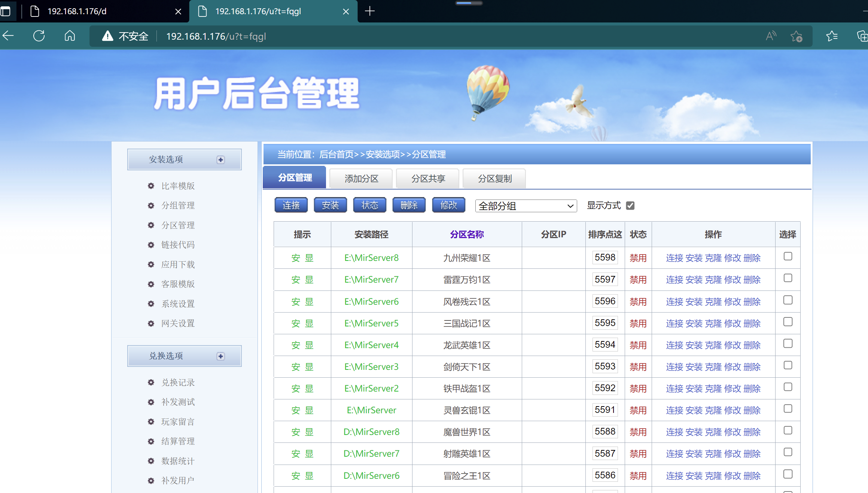Image resolution: width=868 pixels, height=493 pixels.
Task: Go back with the back arrow
Action: [8, 36]
